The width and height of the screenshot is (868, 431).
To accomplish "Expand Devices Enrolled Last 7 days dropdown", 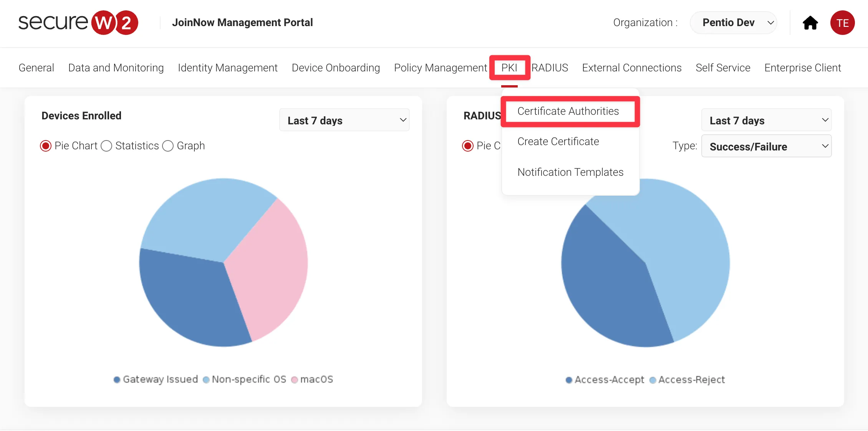I will coord(344,121).
